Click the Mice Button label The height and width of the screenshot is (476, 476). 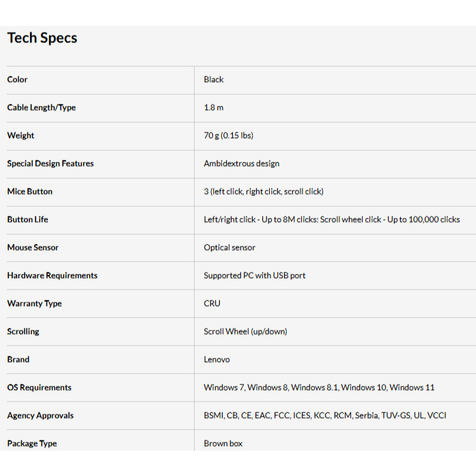point(30,192)
